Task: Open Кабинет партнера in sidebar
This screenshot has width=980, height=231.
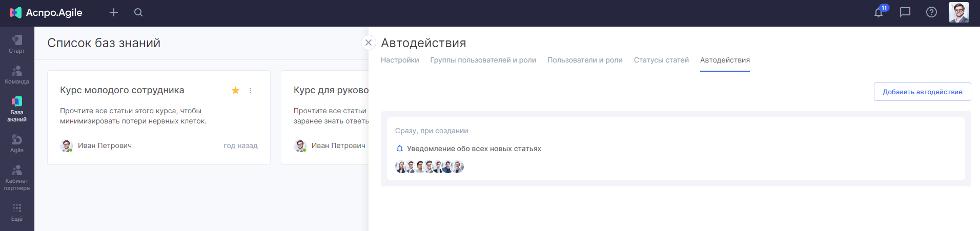Action: tap(17, 178)
